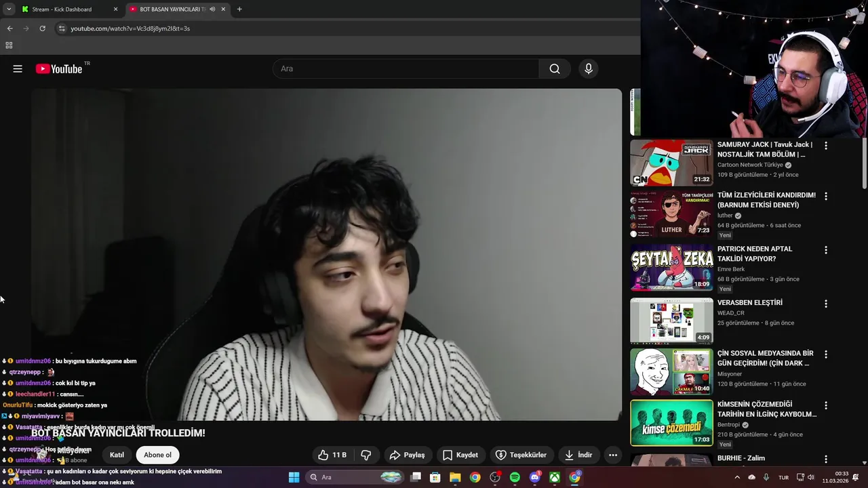The height and width of the screenshot is (488, 868).
Task: Open options for VERASBEN ELEŞTİRİ video
Action: coord(825,303)
